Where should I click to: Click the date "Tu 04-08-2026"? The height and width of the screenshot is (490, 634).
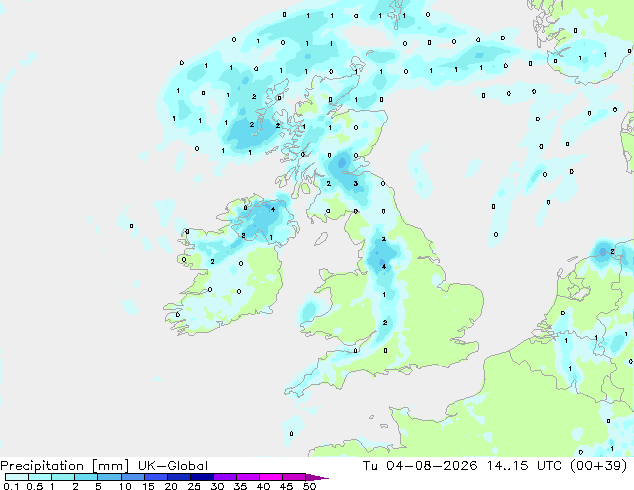(x=420, y=466)
